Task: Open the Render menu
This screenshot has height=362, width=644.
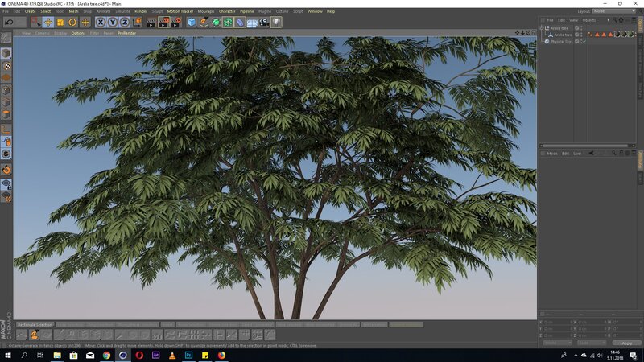Action: pyautogui.click(x=141, y=11)
